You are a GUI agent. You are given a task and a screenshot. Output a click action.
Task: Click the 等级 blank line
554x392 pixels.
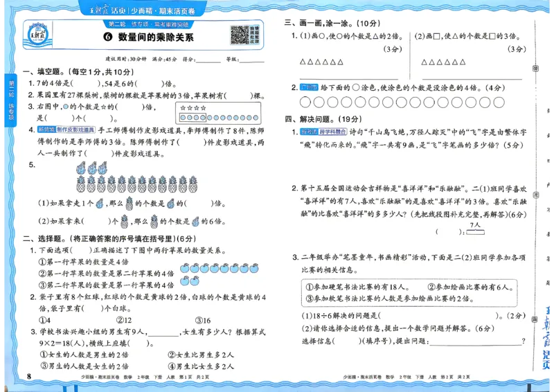pos(251,61)
